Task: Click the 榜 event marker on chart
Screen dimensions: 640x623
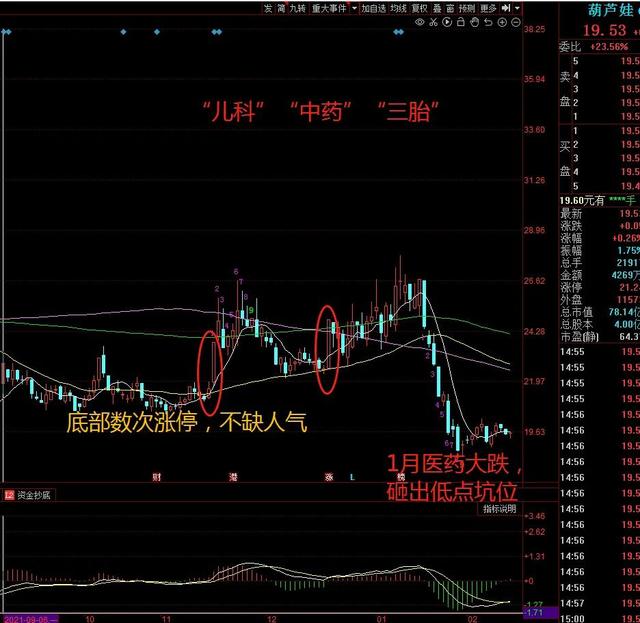Action: point(401,477)
